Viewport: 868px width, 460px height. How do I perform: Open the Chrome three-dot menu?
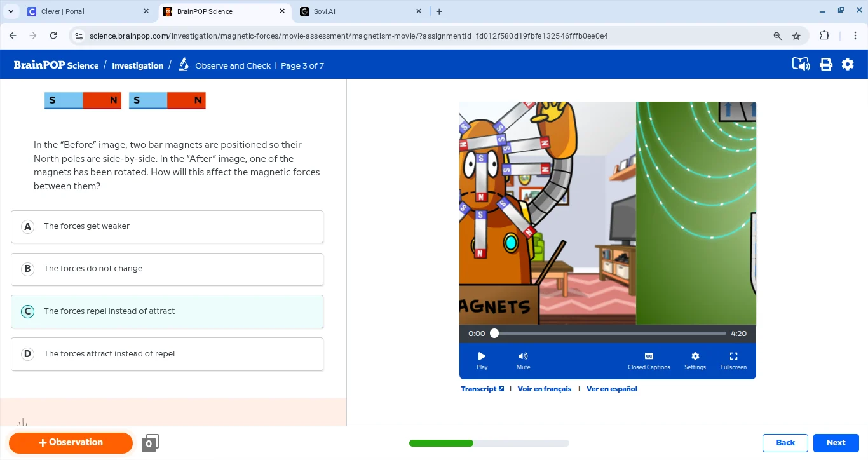tap(855, 36)
